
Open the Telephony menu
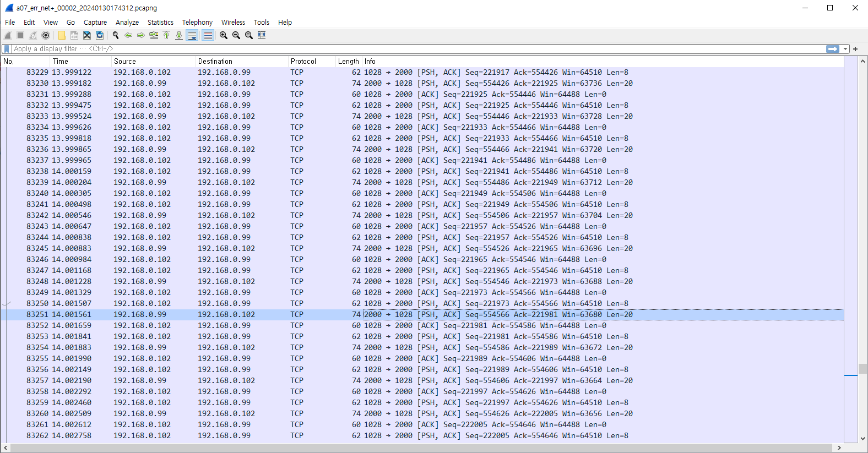pyautogui.click(x=197, y=23)
